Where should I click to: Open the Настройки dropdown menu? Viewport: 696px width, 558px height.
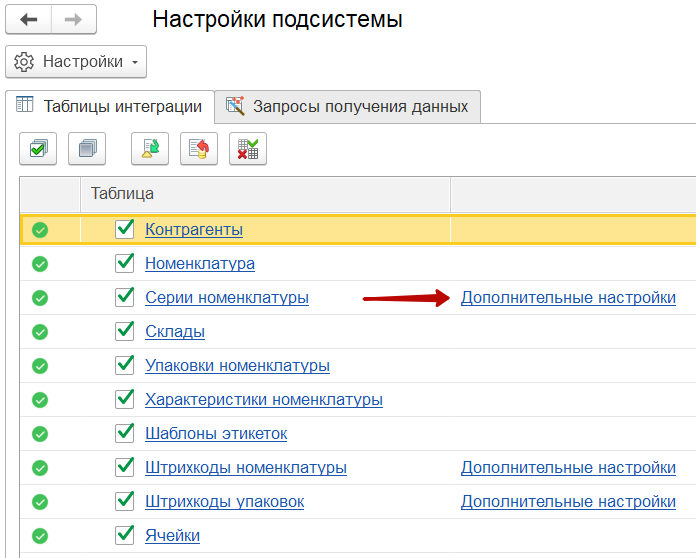point(76,62)
